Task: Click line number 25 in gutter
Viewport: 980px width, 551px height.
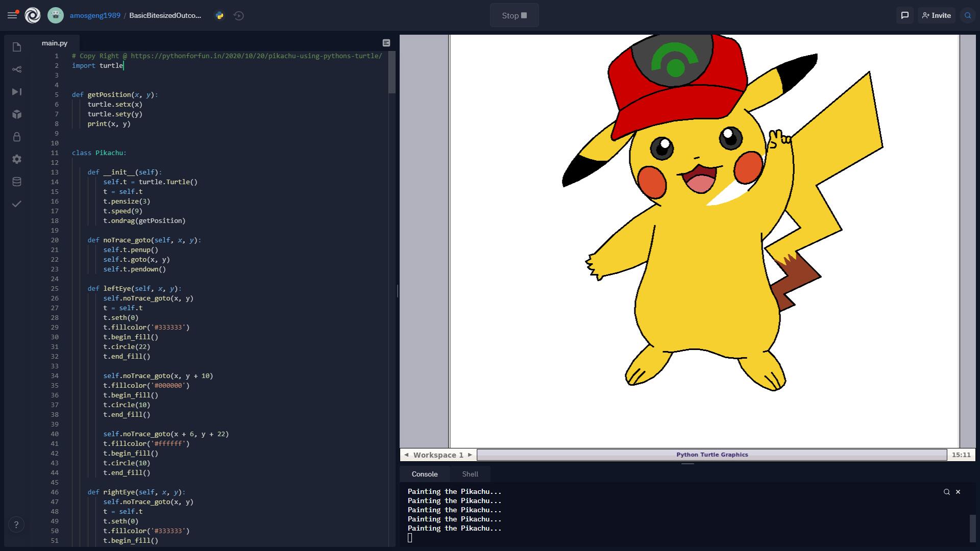Action: [55, 289]
